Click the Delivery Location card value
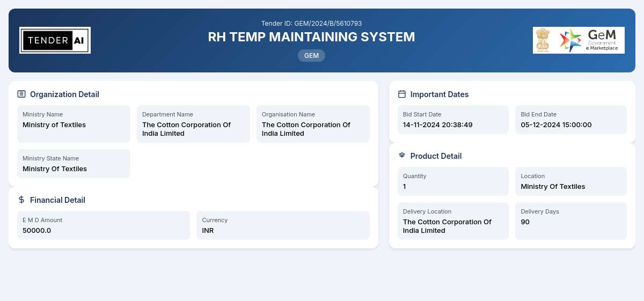The width and height of the screenshot is (644, 301). (x=447, y=226)
